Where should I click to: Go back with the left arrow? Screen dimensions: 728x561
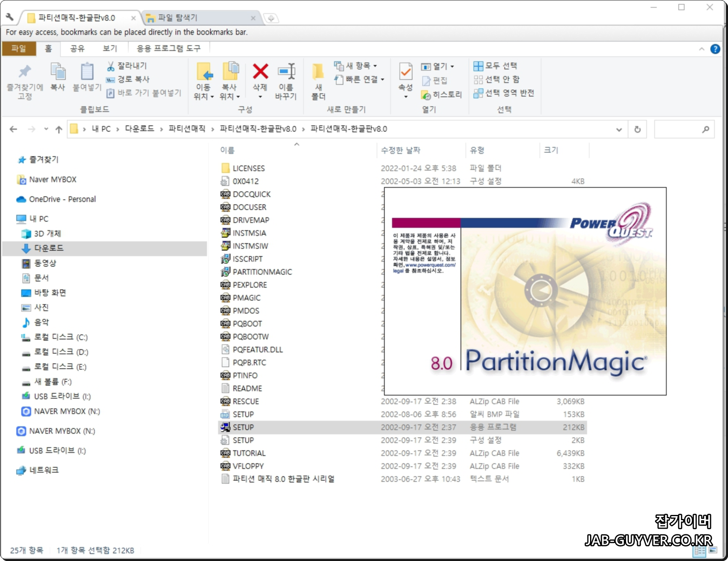pos(13,129)
